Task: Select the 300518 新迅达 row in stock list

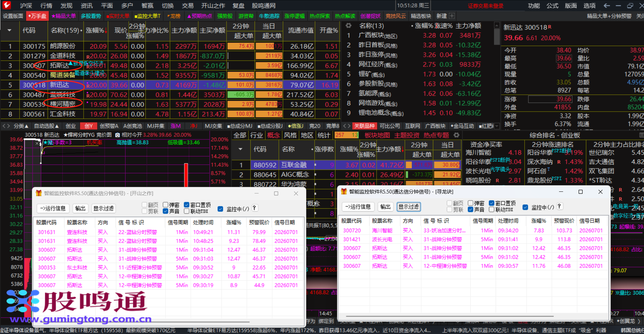Action: [170, 85]
